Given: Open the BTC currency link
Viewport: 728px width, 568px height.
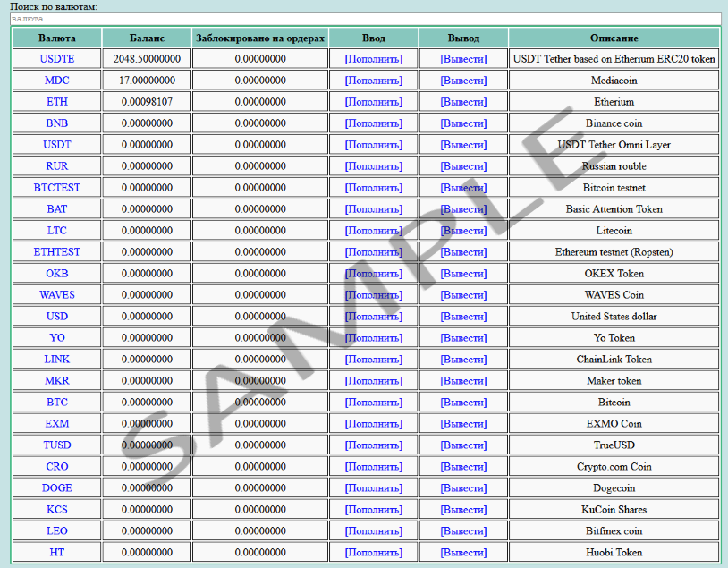Looking at the screenshot, I should coord(56,402).
